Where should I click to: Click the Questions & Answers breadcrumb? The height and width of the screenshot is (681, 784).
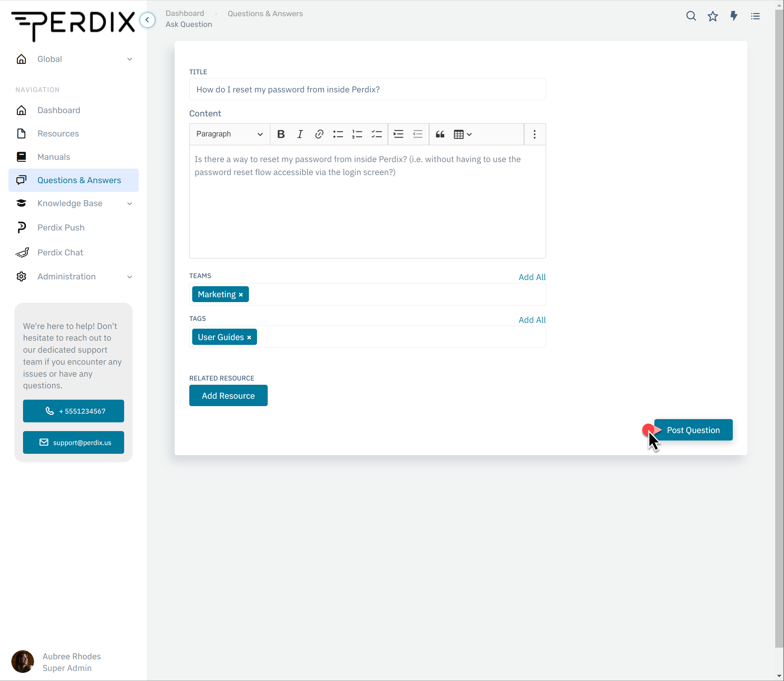[x=265, y=13]
